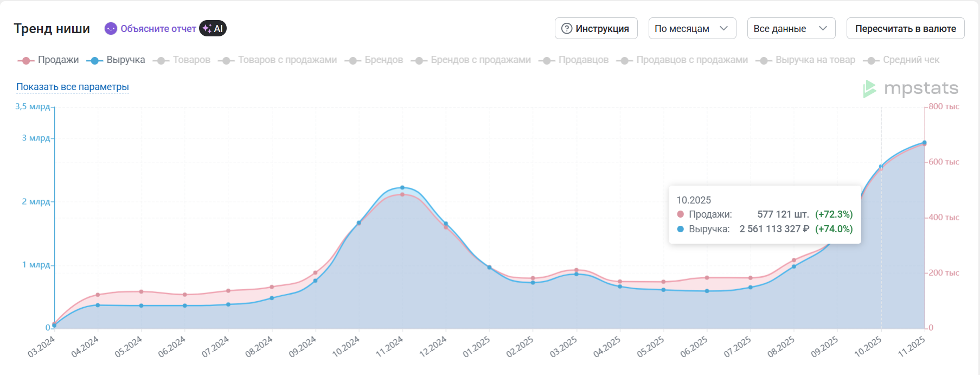The image size is (980, 375).
Task: Click the 11.2025 last revenue data point
Action: point(924,143)
